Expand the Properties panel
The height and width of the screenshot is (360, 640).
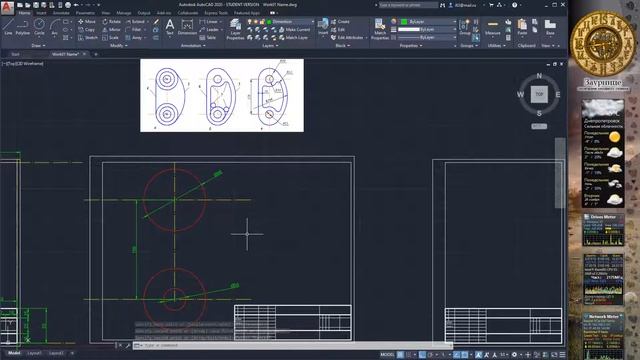(411, 46)
